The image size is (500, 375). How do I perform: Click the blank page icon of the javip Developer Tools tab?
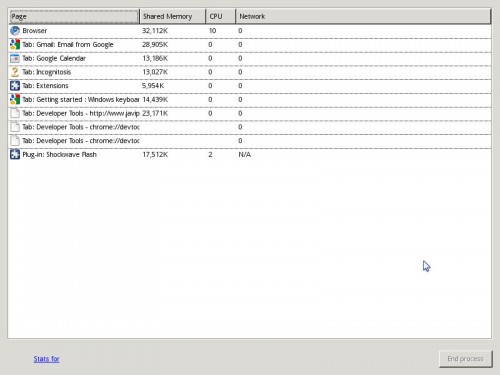[x=15, y=113]
